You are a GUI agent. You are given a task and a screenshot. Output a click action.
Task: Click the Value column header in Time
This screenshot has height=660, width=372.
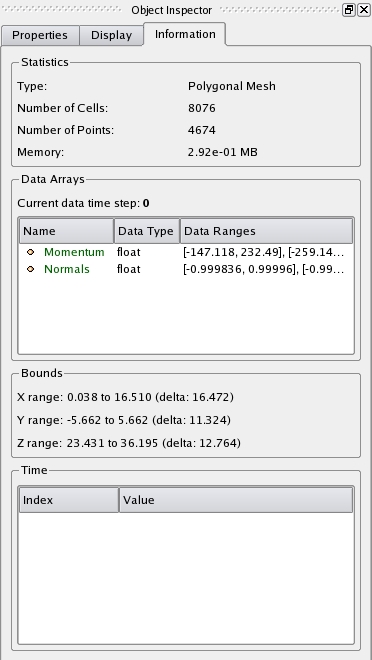tap(236, 500)
